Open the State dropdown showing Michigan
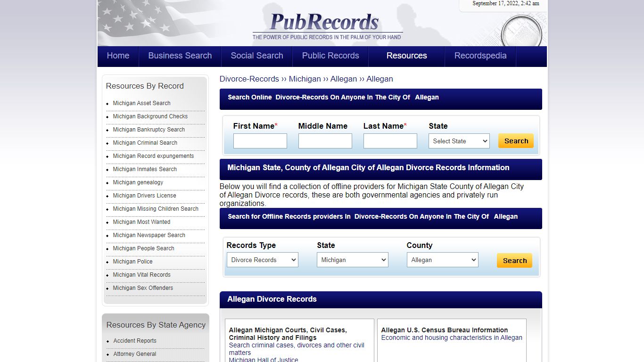644x362 pixels. 353,260
